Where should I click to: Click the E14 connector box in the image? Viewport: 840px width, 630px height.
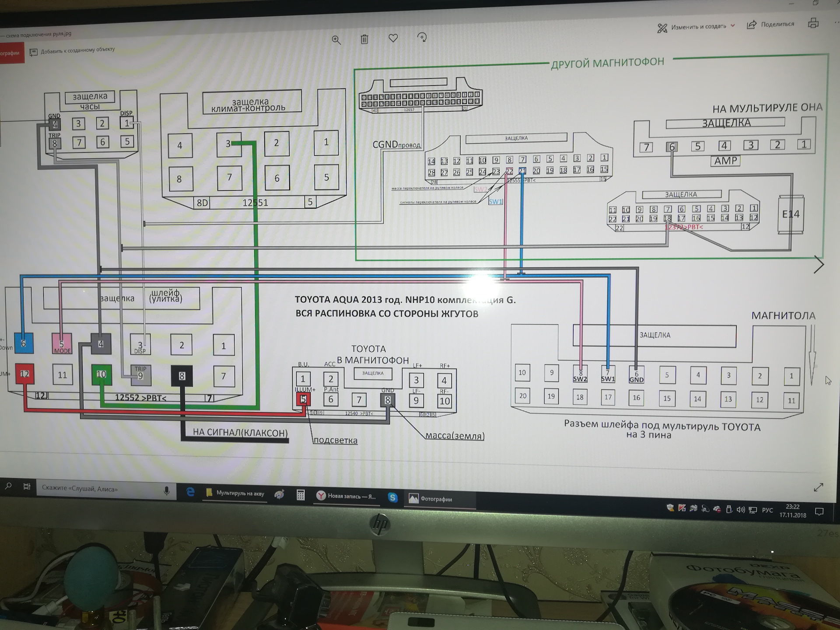pyautogui.click(x=791, y=214)
